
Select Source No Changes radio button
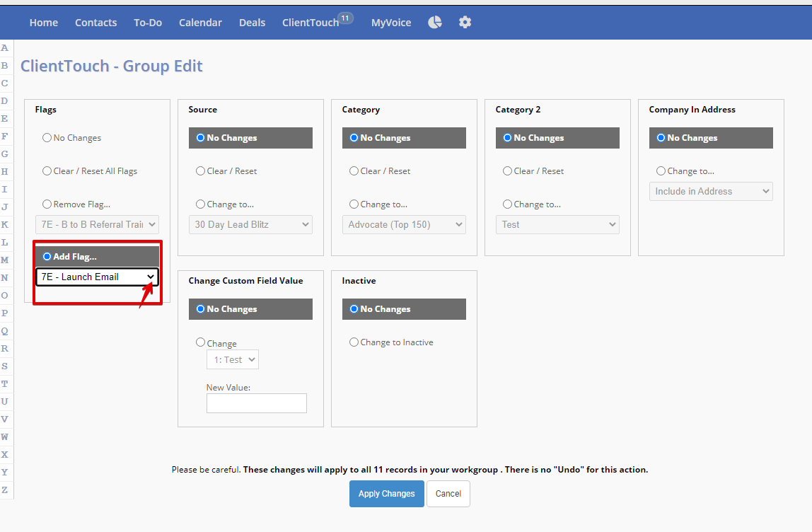coord(200,138)
